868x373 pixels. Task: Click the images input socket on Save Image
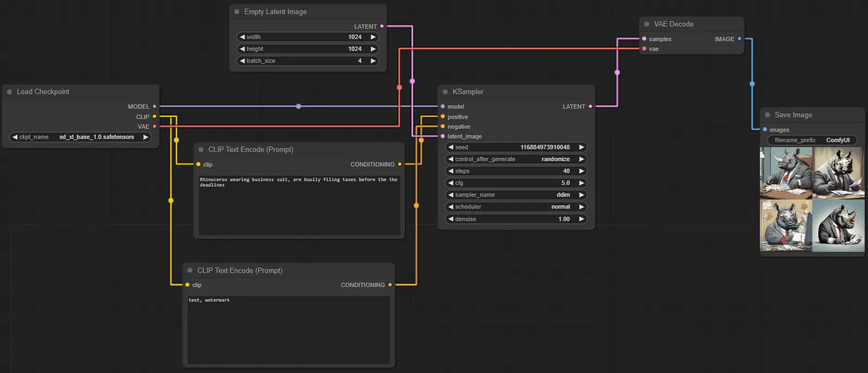(765, 130)
